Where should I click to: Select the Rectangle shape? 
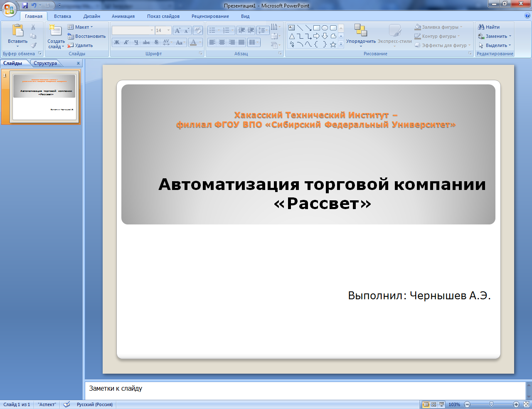pyautogui.click(x=317, y=28)
